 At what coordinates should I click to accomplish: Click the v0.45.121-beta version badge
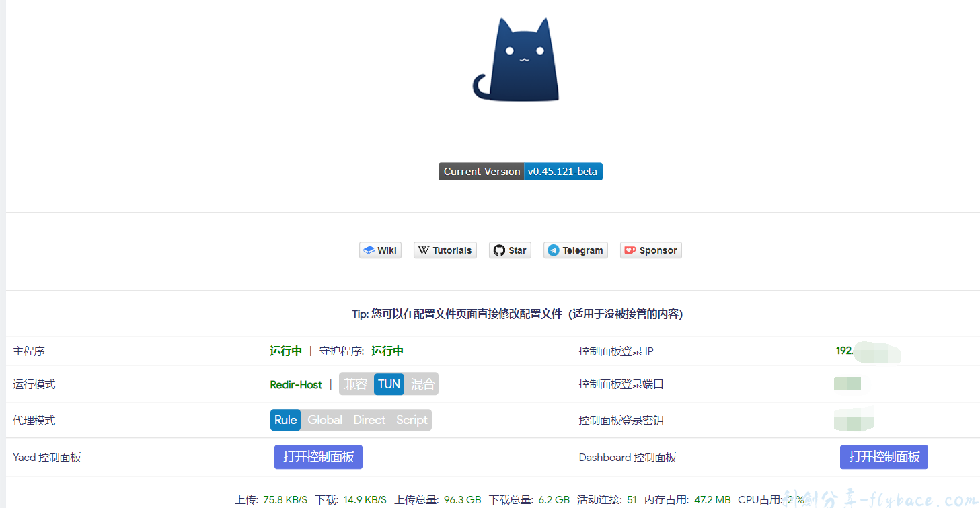562,172
